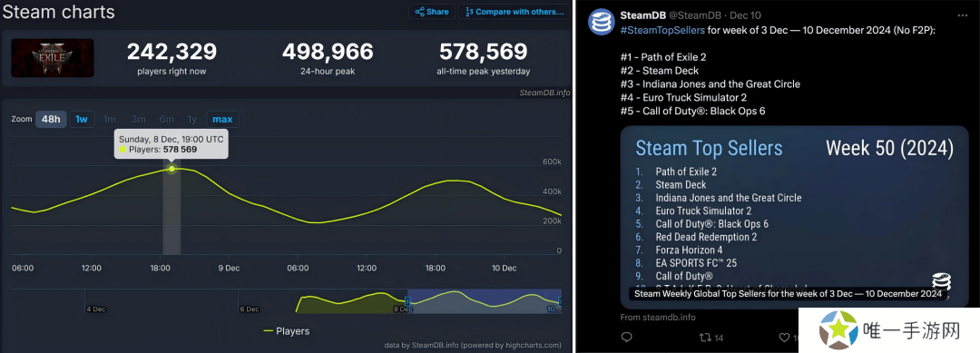Click 'Forza Horizon 4' in the card
The image size is (980, 353).
(691, 250)
